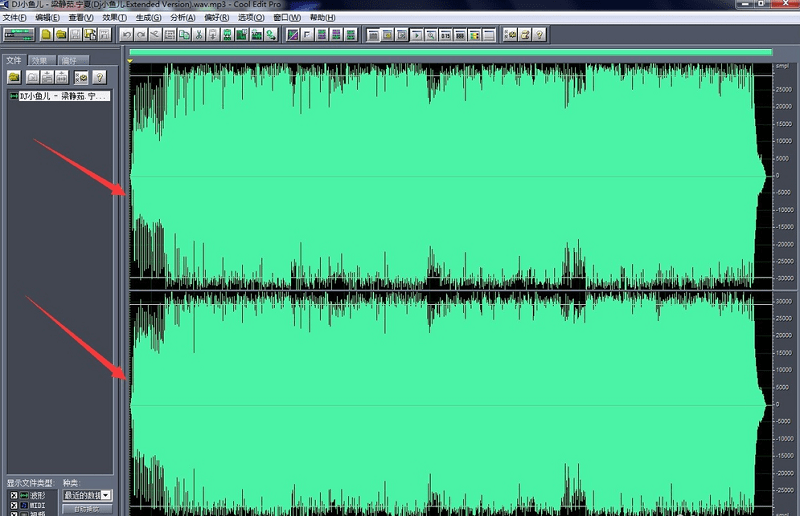Click the green display range bar above waveform
The width and height of the screenshot is (800, 516).
point(450,52)
